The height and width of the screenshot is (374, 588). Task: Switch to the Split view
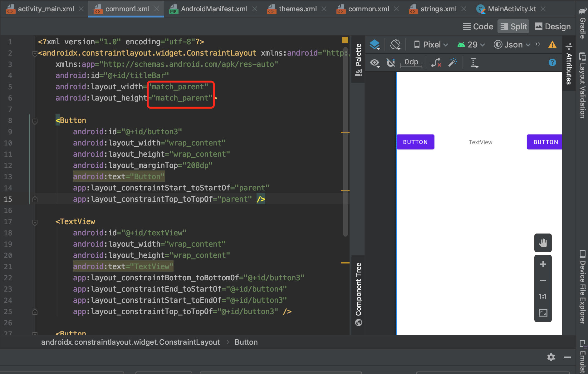[x=513, y=27]
